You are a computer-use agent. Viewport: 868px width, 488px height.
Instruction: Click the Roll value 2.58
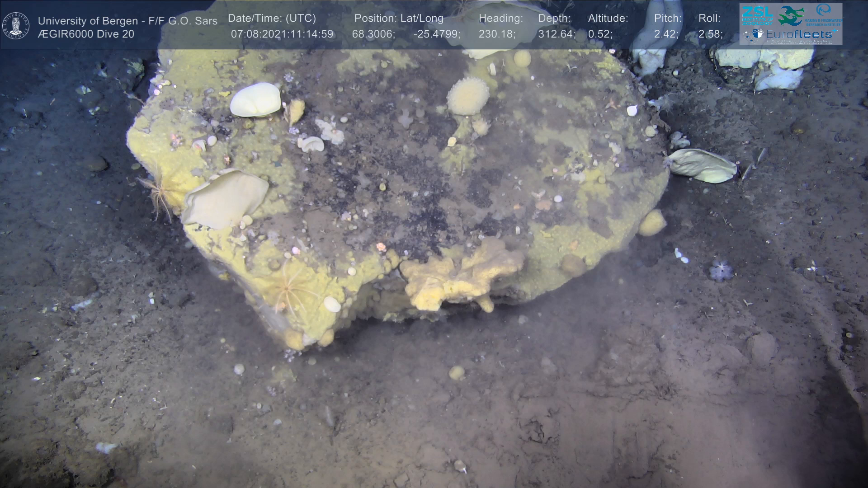[710, 34]
